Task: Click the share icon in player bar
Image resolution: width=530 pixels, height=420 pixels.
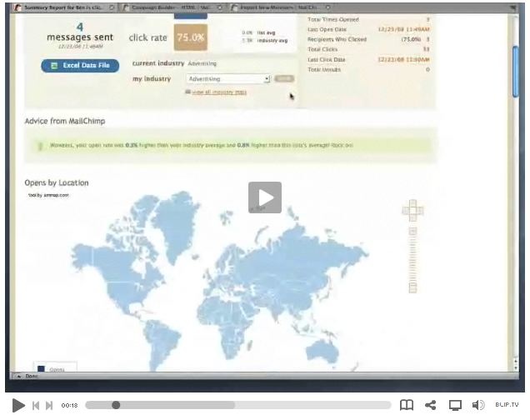Action: [x=430, y=405]
